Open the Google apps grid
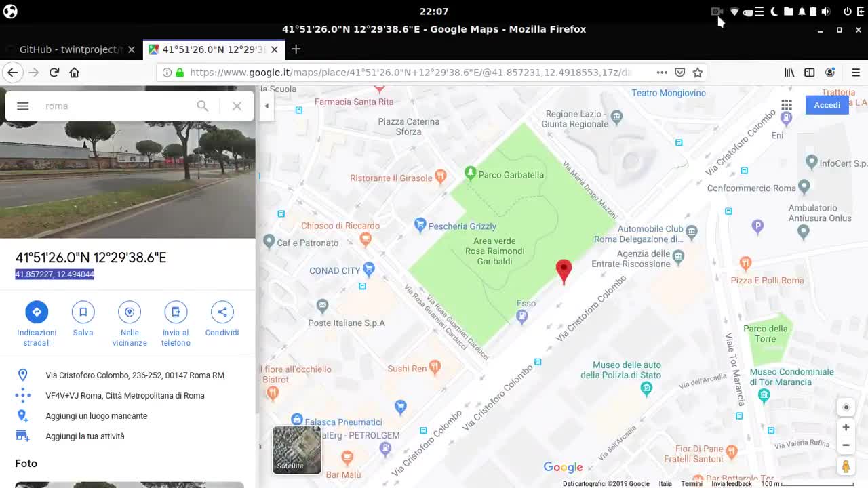 787,105
